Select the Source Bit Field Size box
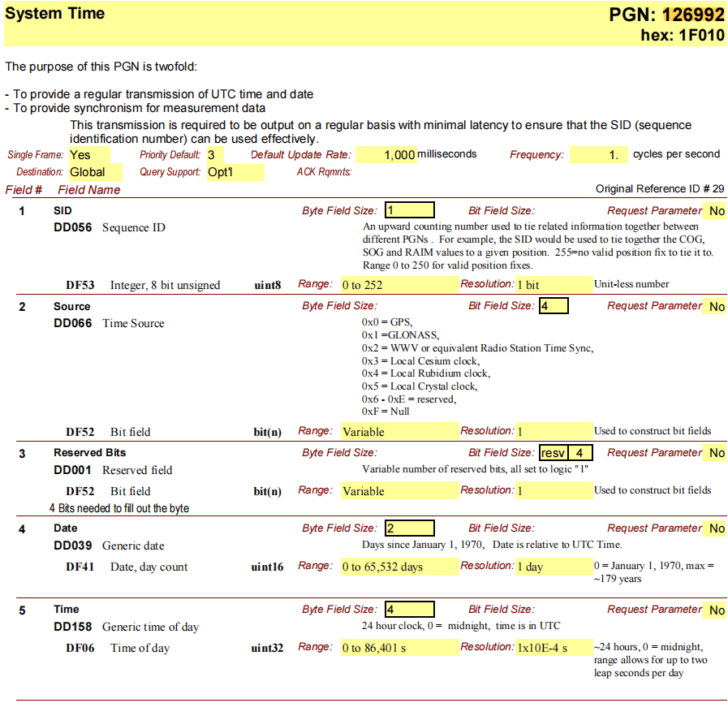This screenshot has width=728, height=703. (x=553, y=306)
